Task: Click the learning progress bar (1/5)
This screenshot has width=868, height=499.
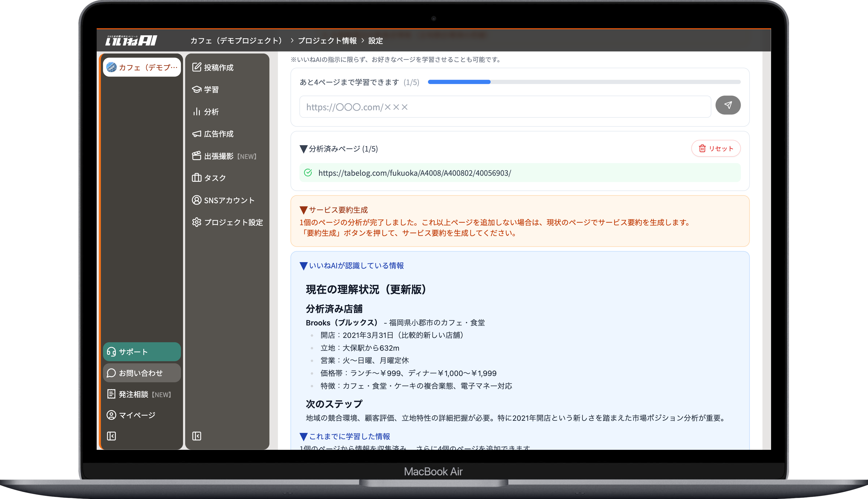Action: (584, 82)
